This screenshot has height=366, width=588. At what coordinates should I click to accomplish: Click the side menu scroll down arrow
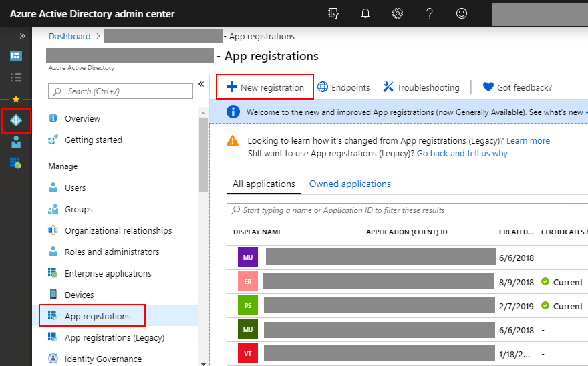(203, 363)
